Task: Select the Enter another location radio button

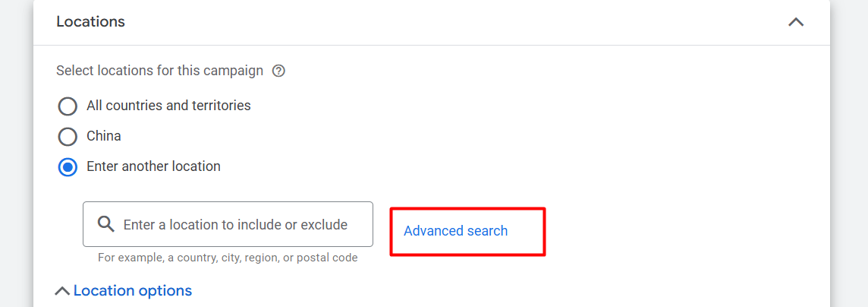Action: point(68,166)
